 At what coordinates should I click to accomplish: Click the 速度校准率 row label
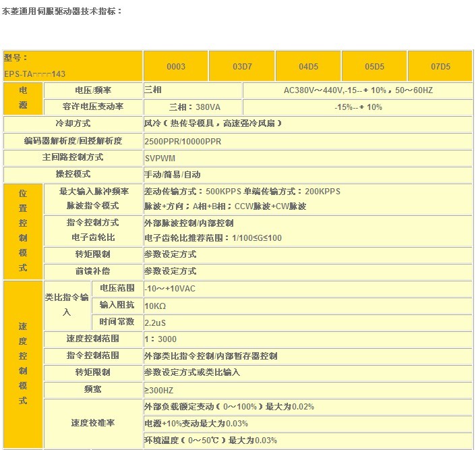pyautogui.click(x=93, y=423)
